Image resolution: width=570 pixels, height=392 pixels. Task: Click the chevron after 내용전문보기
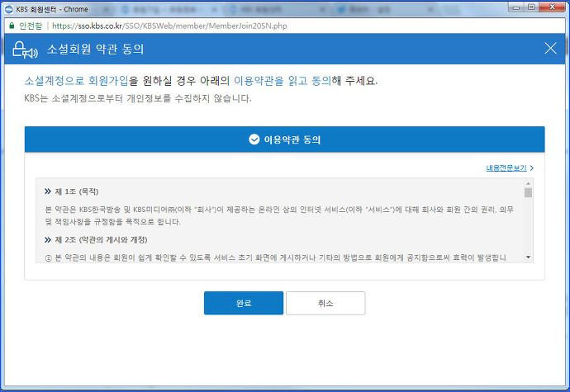click(531, 168)
